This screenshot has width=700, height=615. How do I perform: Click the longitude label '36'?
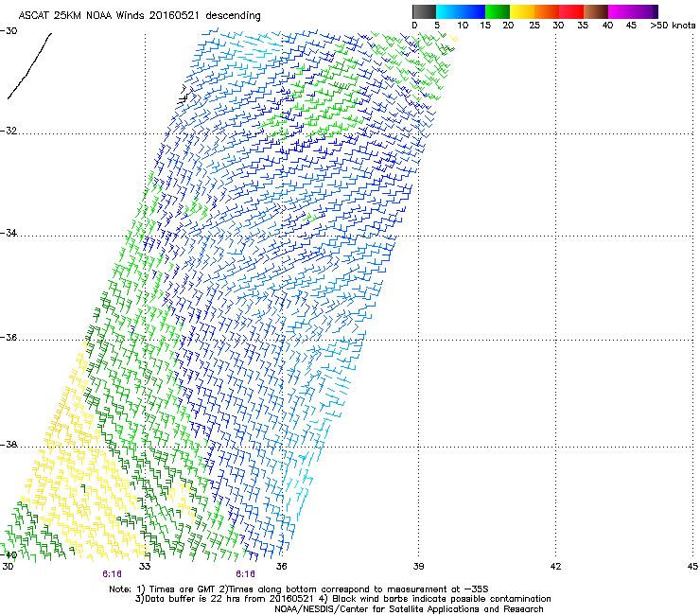pyautogui.click(x=281, y=567)
